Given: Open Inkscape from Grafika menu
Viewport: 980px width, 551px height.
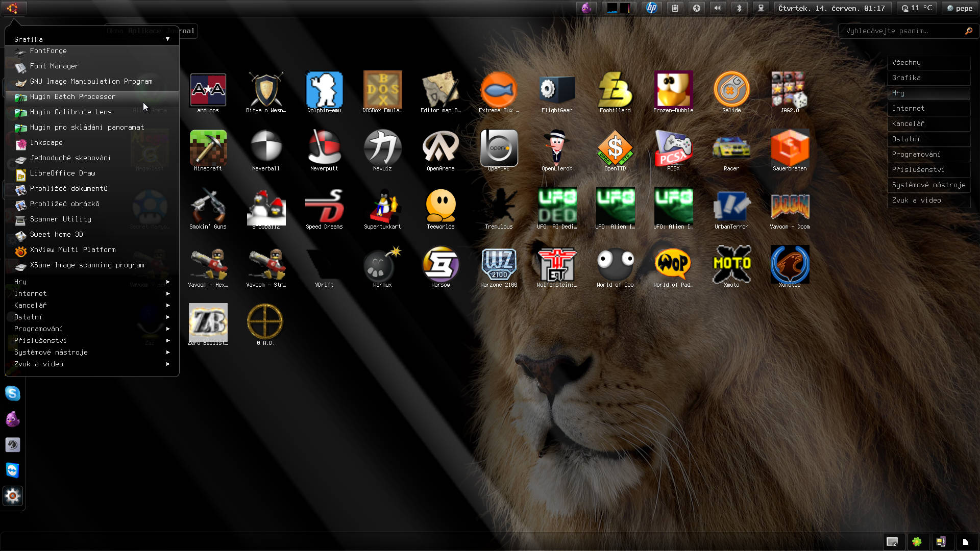Looking at the screenshot, I should [92, 143].
